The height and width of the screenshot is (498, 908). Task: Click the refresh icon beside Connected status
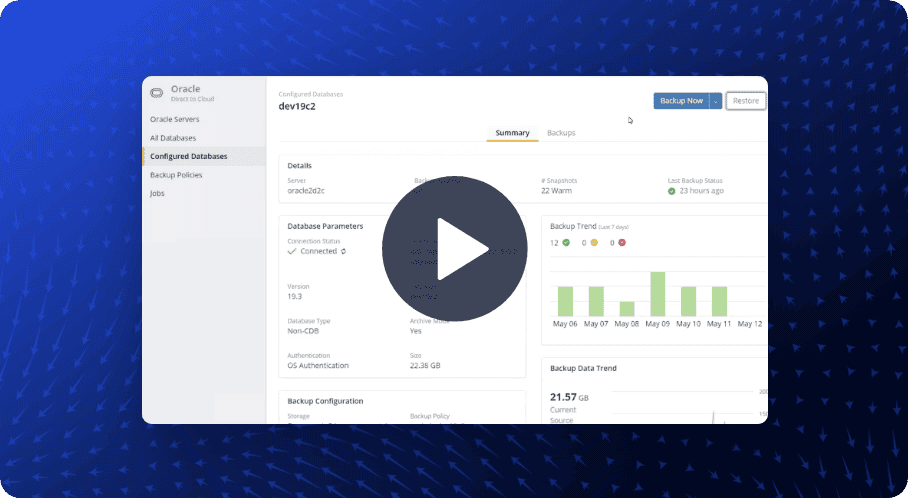344,252
